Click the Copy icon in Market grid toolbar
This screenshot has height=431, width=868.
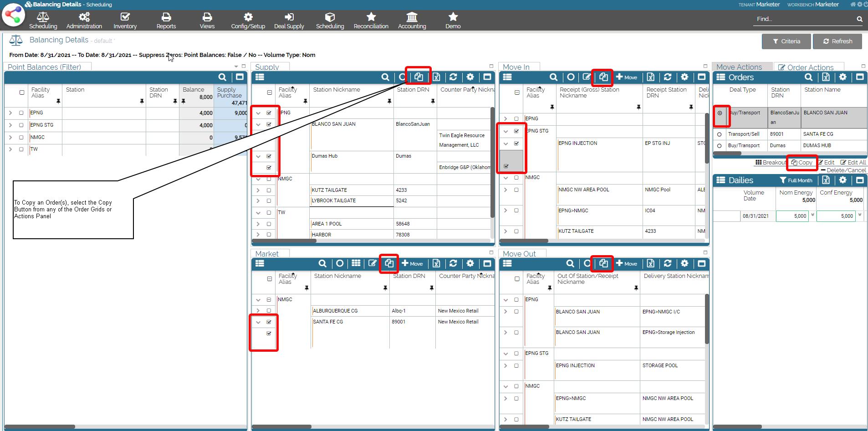click(389, 263)
